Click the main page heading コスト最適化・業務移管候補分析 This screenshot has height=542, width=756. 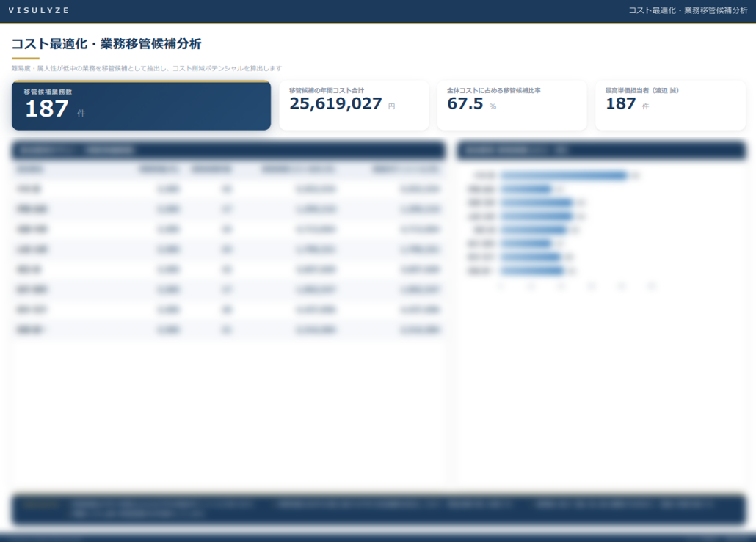tap(106, 44)
